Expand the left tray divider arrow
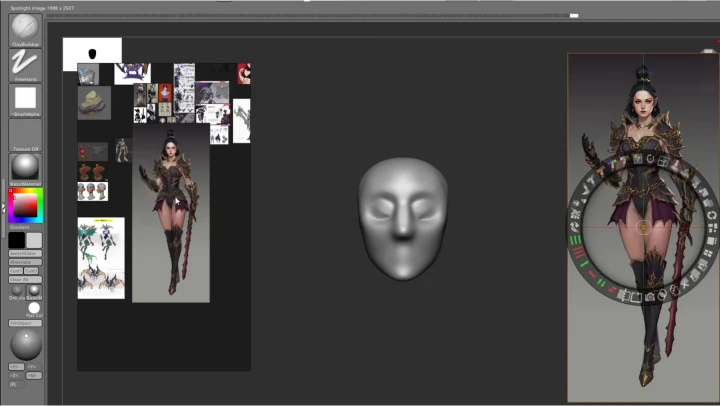 pos(3,208)
